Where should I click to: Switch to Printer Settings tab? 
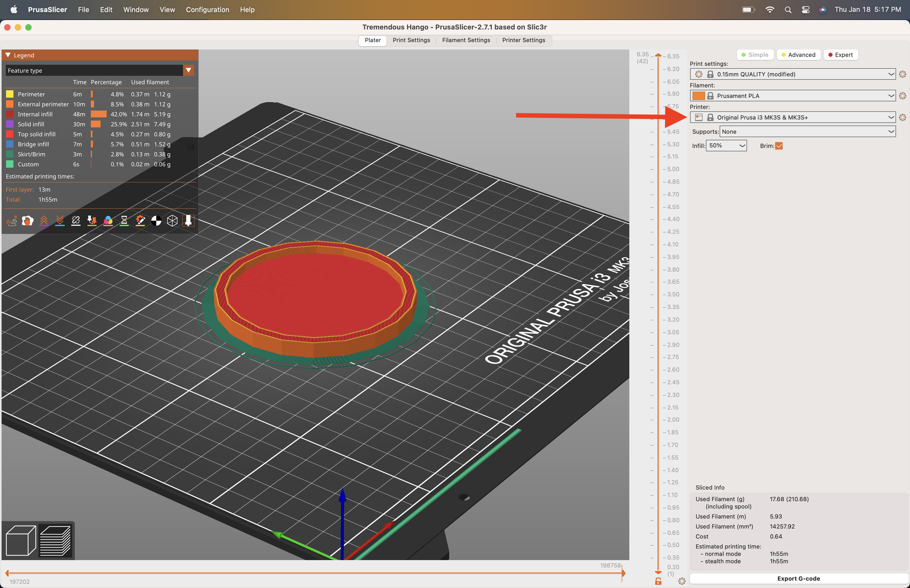click(523, 40)
